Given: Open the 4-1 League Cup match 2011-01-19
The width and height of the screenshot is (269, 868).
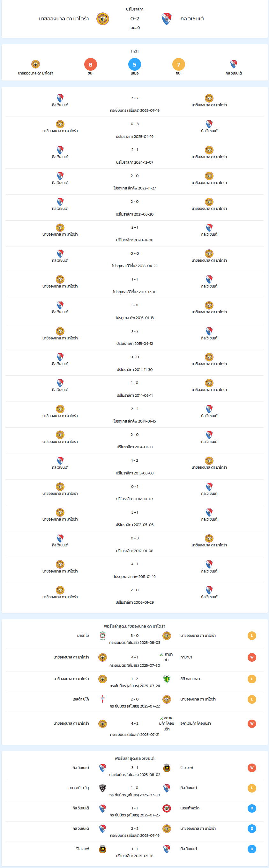Looking at the screenshot, I should [x=135, y=570].
